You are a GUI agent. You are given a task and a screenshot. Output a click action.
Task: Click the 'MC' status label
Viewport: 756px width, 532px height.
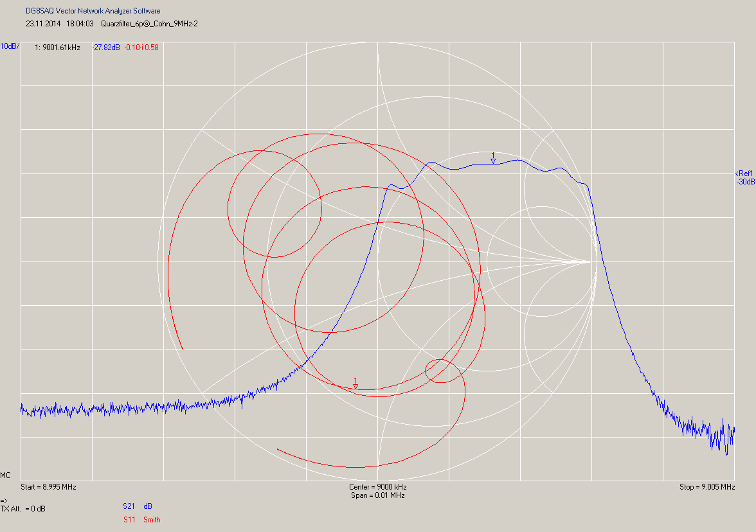pos(5,475)
